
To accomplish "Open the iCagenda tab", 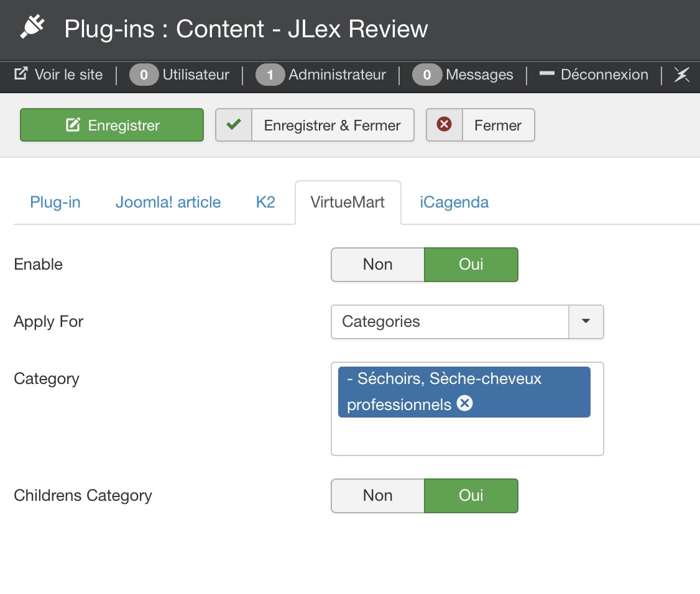I will click(x=454, y=203).
